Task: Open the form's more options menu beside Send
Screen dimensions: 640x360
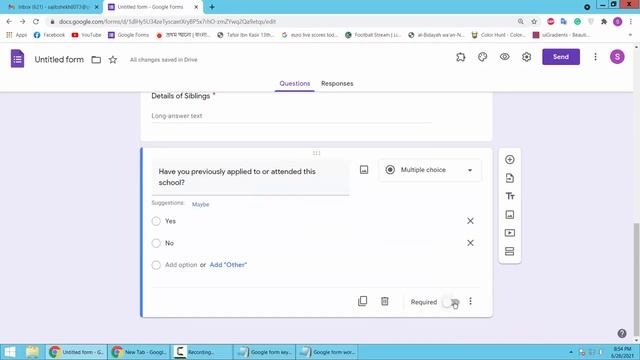Action: click(595, 57)
